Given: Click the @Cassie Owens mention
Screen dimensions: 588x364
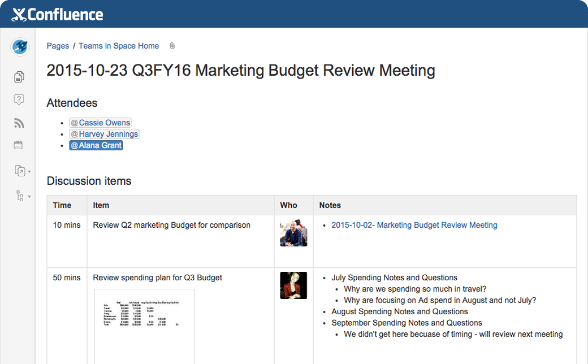Looking at the screenshot, I should click(x=100, y=123).
